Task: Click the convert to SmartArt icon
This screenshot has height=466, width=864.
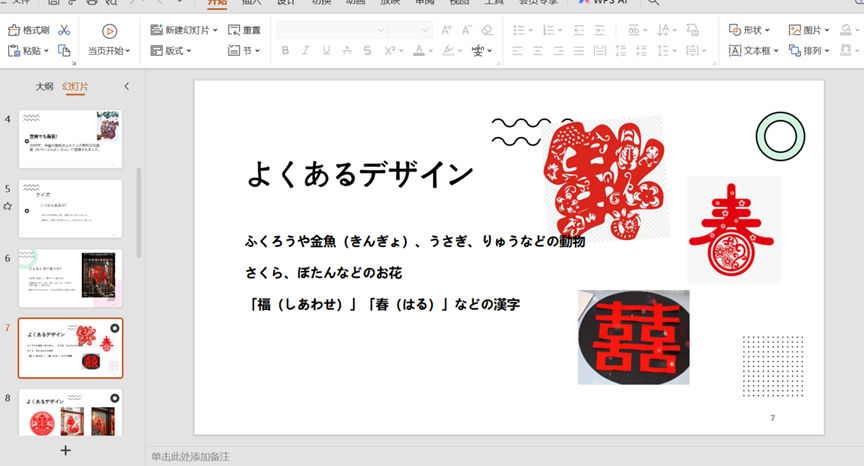Action: (x=693, y=30)
